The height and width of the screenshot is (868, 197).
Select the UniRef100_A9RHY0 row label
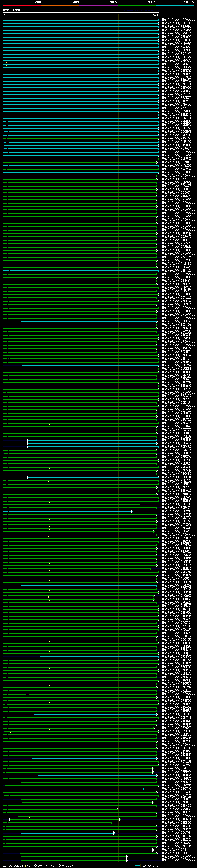(177, 125)
